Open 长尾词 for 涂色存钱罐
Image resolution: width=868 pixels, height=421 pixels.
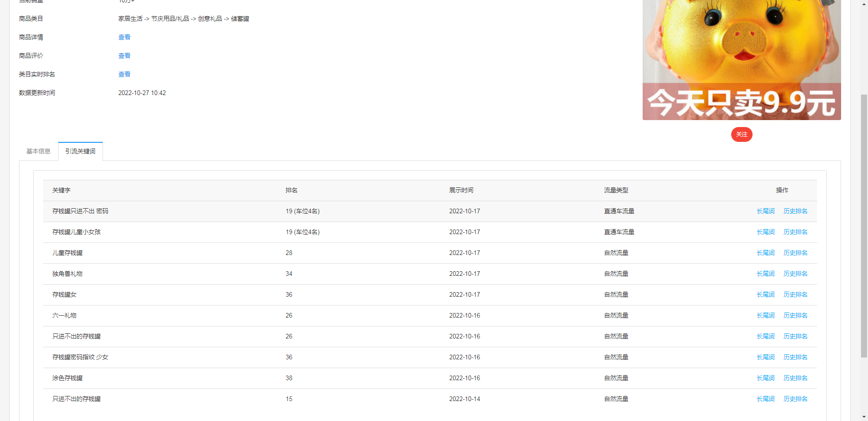tap(766, 378)
